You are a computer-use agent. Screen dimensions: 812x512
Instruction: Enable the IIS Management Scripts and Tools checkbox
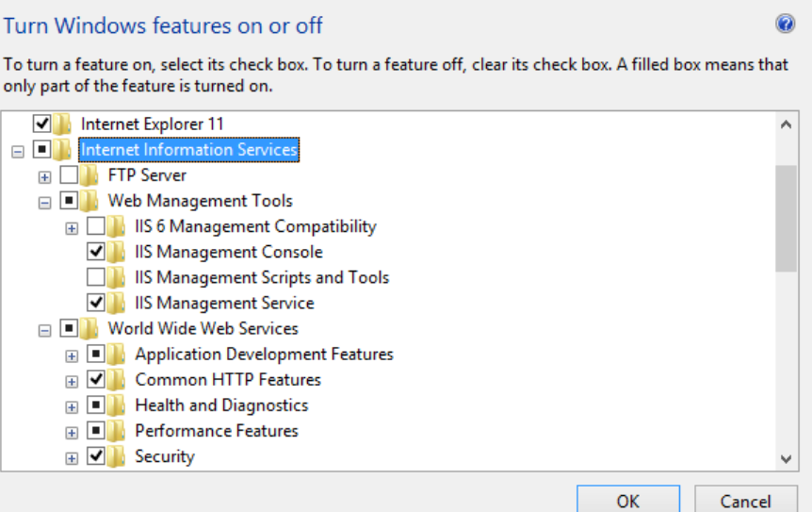click(x=96, y=277)
